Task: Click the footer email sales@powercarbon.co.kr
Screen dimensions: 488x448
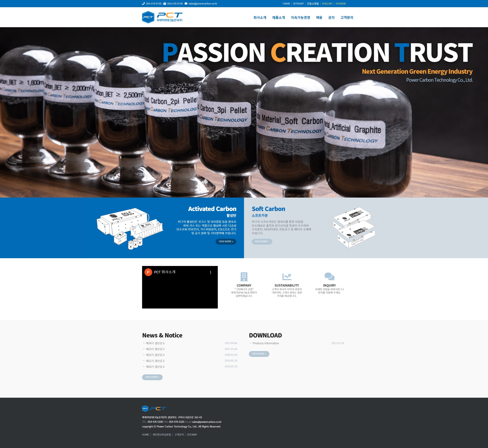Action: click(207, 422)
